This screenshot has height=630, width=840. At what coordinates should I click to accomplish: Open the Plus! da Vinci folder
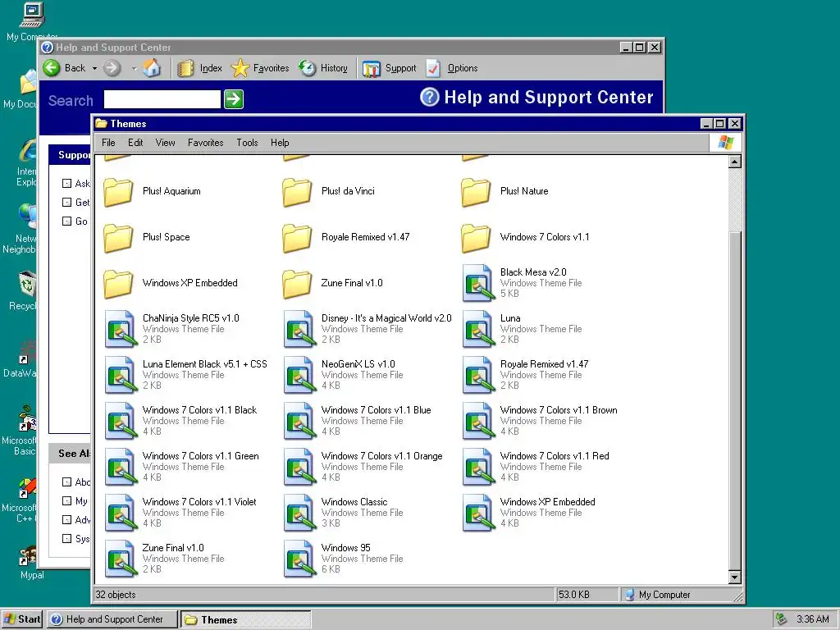[x=329, y=192]
